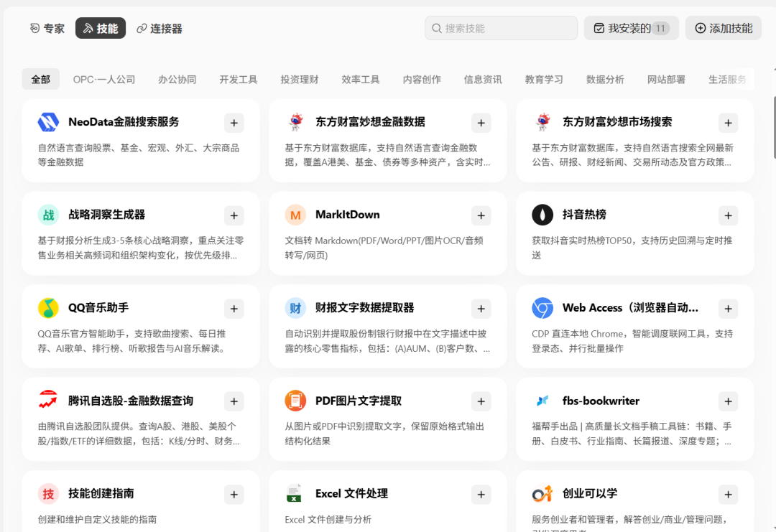Add 腾讯自选股-金融数据查询 via plus icon
The image size is (776, 532).
coord(234,401)
